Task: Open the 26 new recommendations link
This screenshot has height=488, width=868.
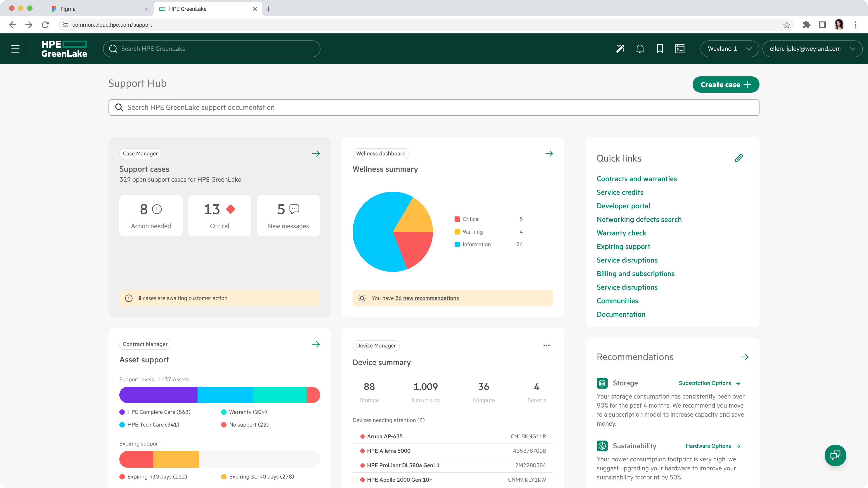Action: coord(427,298)
